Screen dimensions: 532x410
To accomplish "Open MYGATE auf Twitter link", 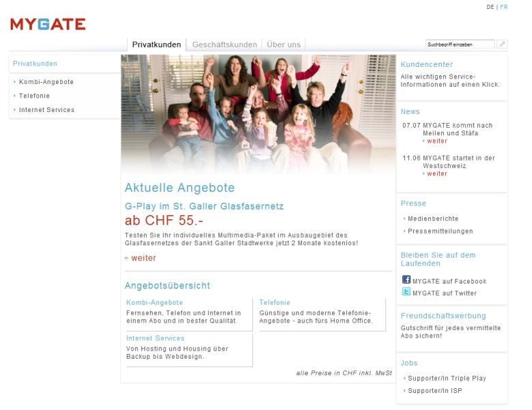I will [445, 293].
